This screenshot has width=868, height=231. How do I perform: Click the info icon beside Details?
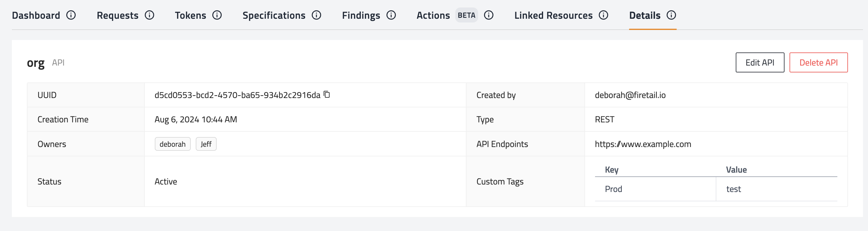(671, 15)
